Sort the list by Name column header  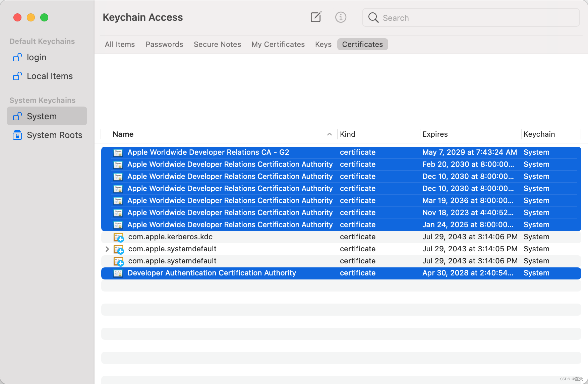(x=123, y=134)
